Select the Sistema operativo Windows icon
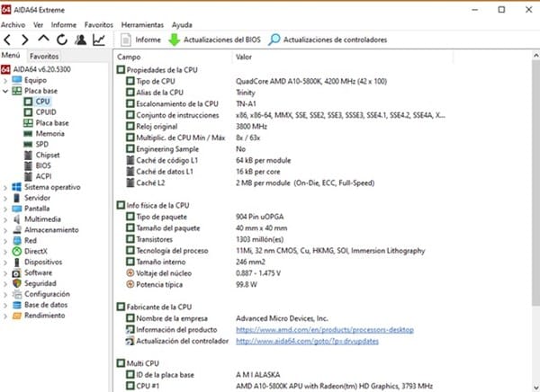The image size is (540, 392). click(16, 187)
